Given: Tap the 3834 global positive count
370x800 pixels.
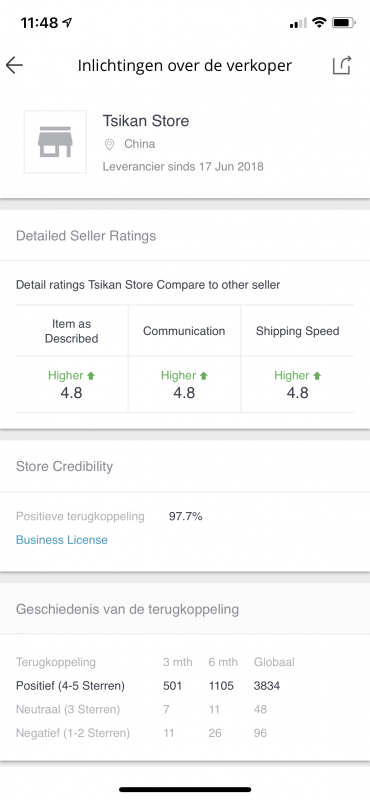Looking at the screenshot, I should click(x=266, y=686).
